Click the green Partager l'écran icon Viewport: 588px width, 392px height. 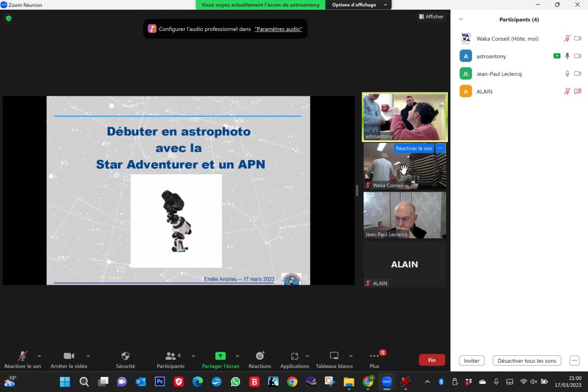click(x=220, y=356)
